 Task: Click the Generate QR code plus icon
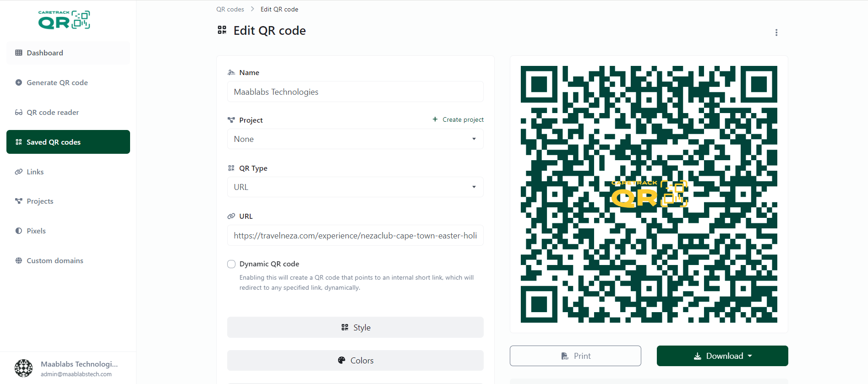tap(19, 82)
